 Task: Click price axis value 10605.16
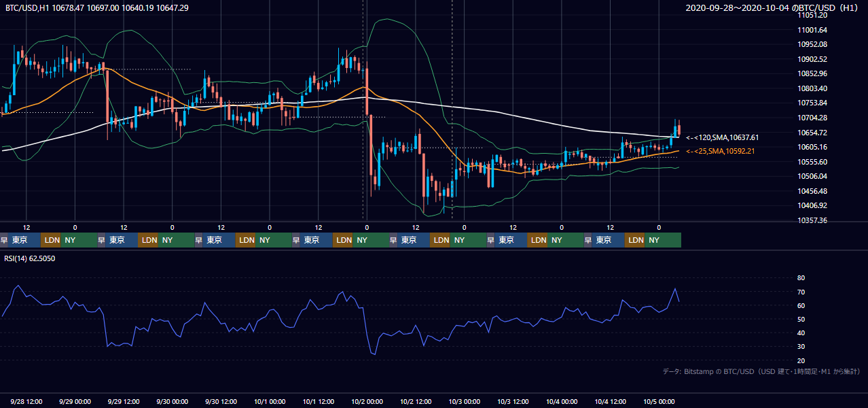812,147
